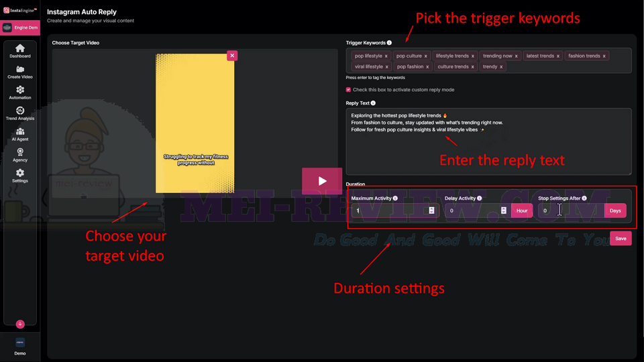Remove the 'trending now' keyword tag

pyautogui.click(x=517, y=56)
